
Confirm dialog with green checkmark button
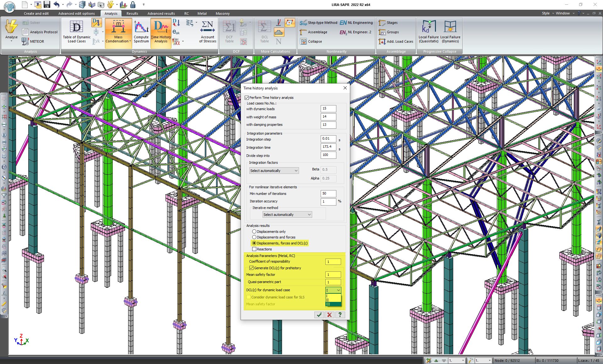(319, 315)
